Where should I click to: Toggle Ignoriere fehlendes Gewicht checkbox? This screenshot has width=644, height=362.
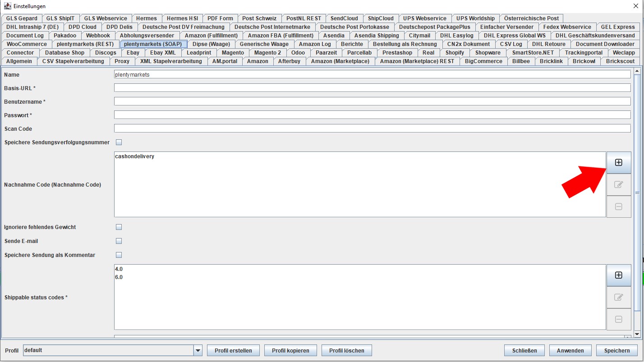119,227
